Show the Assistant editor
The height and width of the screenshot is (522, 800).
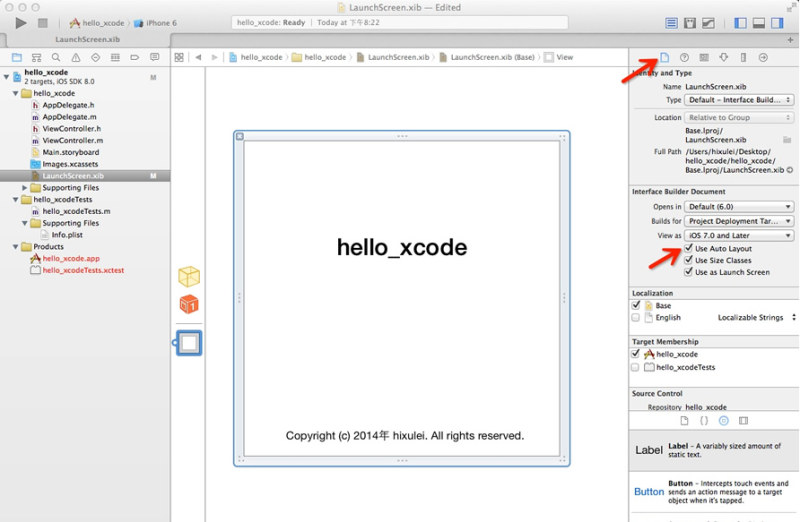coord(690,23)
